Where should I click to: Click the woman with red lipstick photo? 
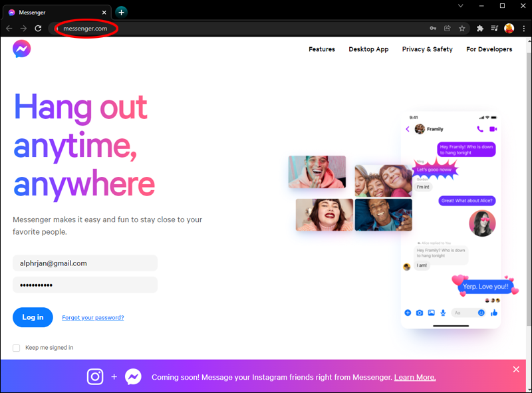325,215
